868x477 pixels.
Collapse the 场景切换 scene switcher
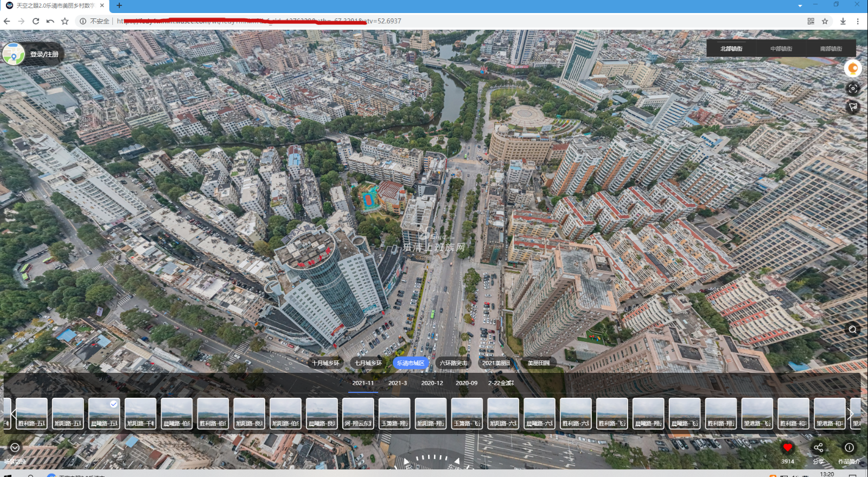(x=15, y=448)
